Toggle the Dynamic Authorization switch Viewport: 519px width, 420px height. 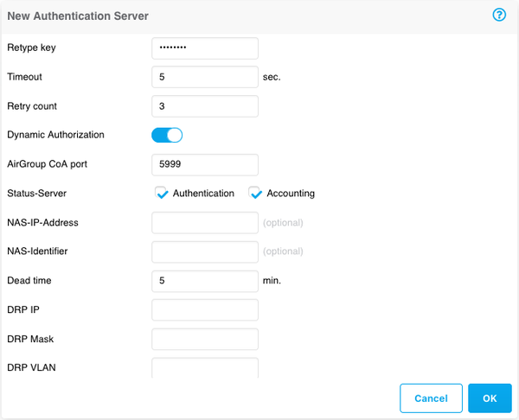(167, 135)
